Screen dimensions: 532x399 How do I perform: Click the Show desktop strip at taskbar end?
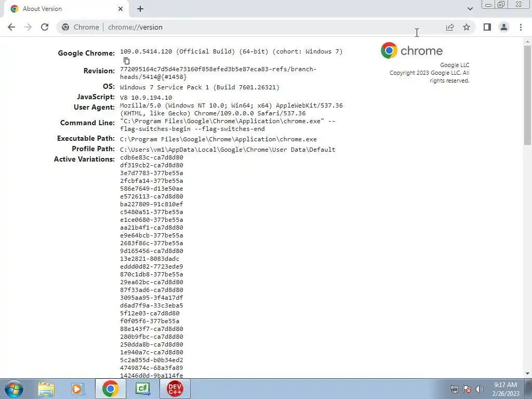click(528, 389)
